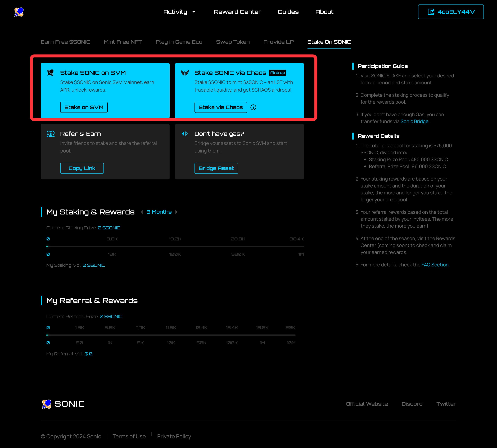Click 'Current Staking Prize' value text
497x448 pixels.
(109, 228)
